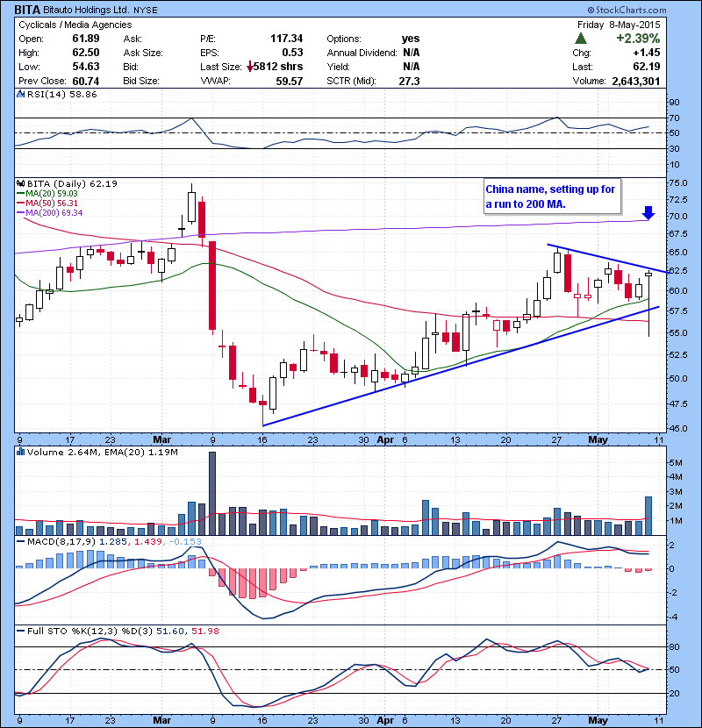702x728 pixels.
Task: Click the last candlestick on May 8
Action: pos(648,303)
